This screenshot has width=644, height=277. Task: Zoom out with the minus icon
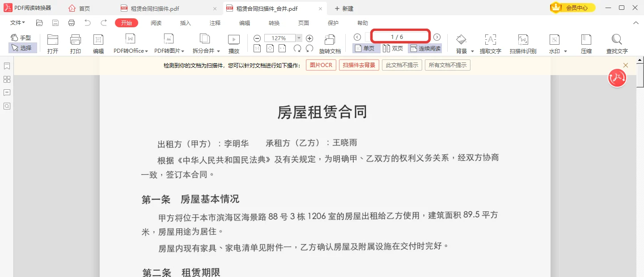(x=257, y=38)
